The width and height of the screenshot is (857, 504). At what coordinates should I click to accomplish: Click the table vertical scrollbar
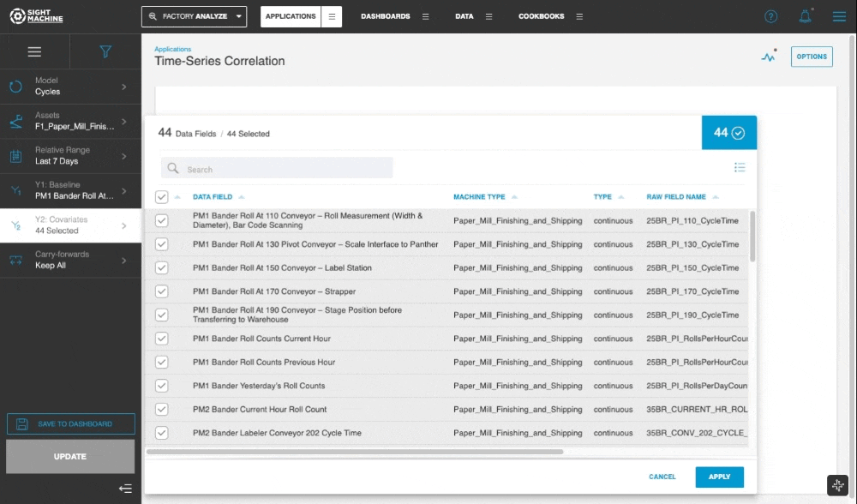tap(752, 237)
